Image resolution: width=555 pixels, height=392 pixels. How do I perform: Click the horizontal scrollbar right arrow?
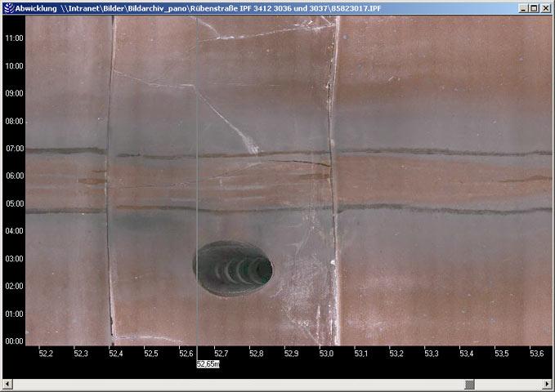tap(548, 384)
